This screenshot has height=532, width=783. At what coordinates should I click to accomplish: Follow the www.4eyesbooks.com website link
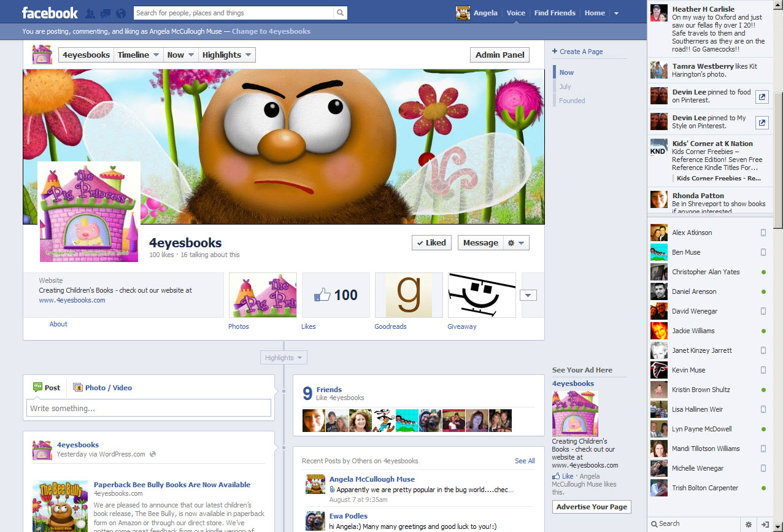tap(72, 300)
